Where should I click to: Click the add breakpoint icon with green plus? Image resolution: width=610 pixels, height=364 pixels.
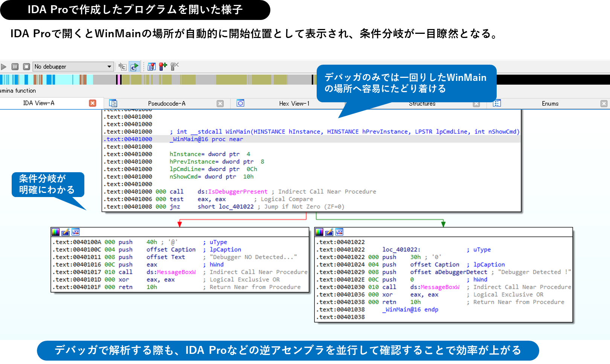pos(163,67)
